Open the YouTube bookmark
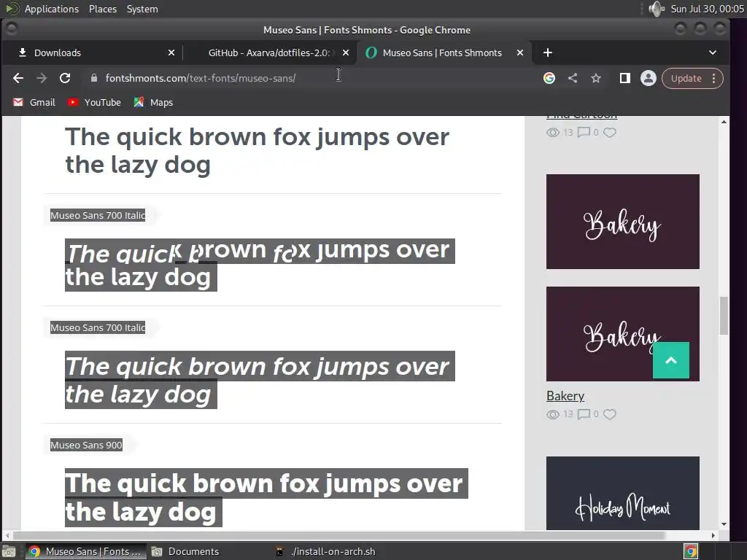This screenshot has height=560, width=747. point(94,102)
